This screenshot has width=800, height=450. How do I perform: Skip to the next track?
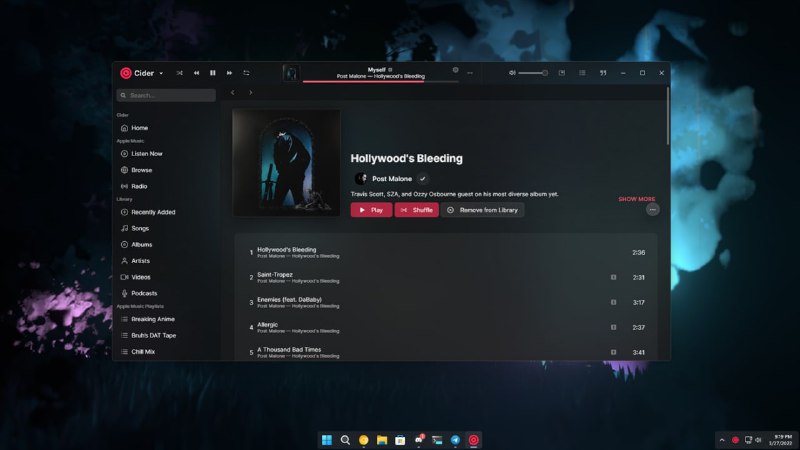(230, 73)
